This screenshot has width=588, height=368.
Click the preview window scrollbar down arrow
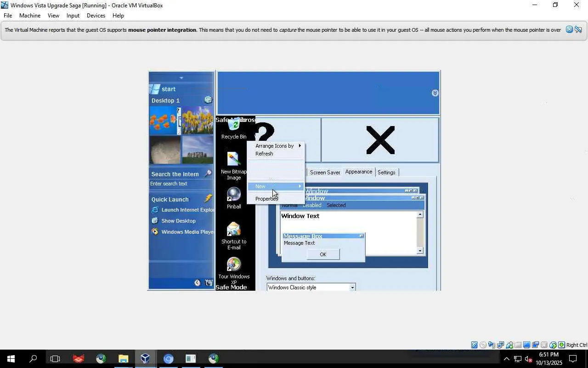[x=420, y=251]
